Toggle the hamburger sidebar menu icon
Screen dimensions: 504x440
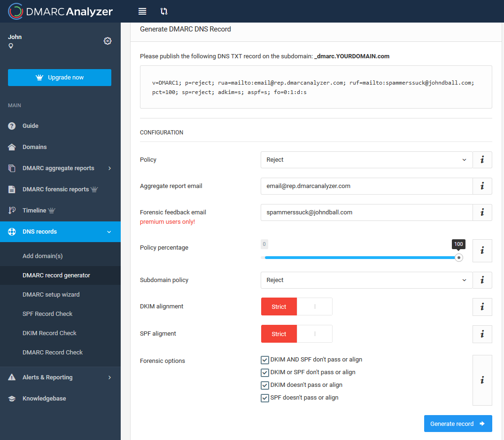pos(142,11)
